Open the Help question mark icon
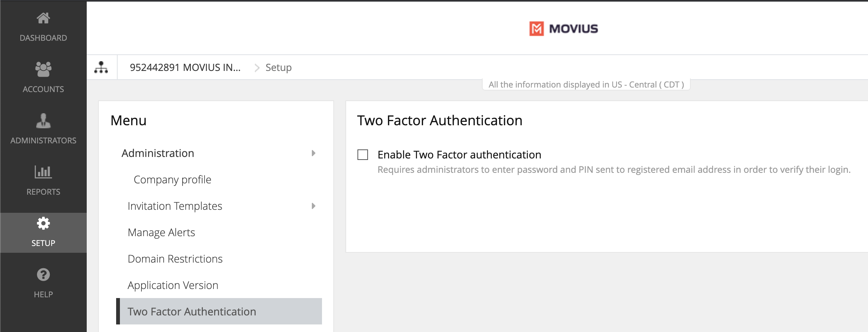 43,275
